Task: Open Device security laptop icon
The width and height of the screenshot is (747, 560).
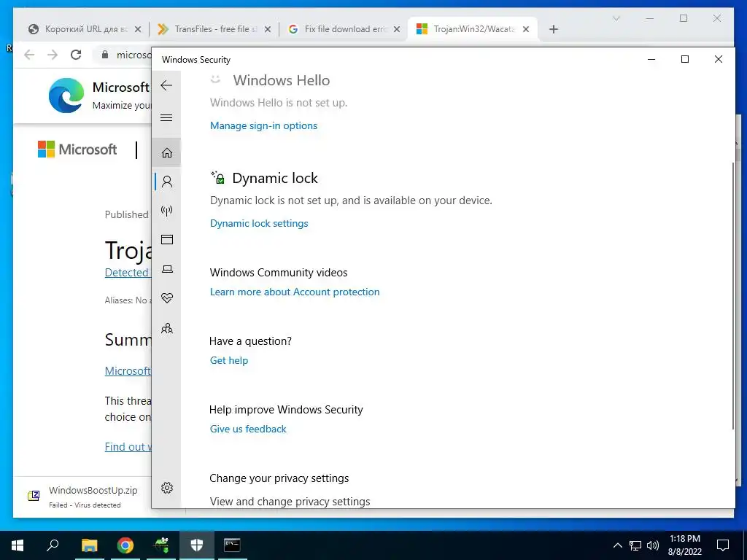Action: pyautogui.click(x=167, y=269)
